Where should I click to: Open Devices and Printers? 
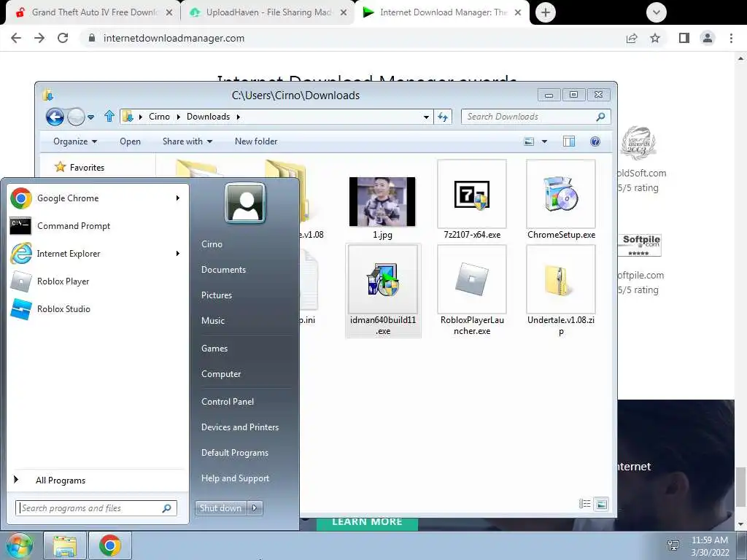[x=239, y=427]
